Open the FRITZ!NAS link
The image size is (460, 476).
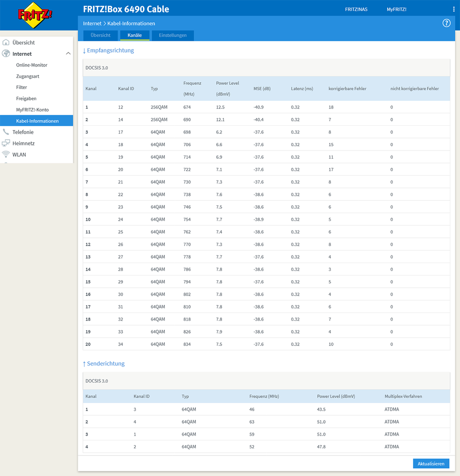click(356, 10)
